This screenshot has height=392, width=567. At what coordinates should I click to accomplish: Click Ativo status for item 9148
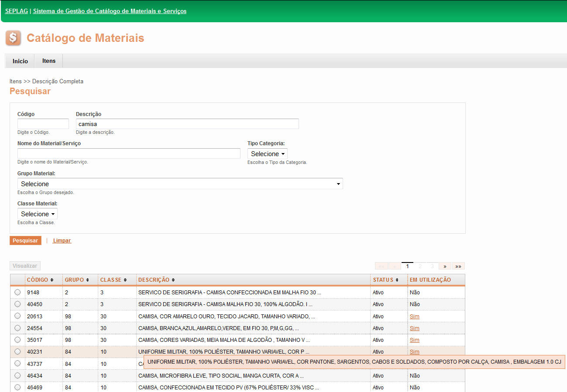coord(378,292)
